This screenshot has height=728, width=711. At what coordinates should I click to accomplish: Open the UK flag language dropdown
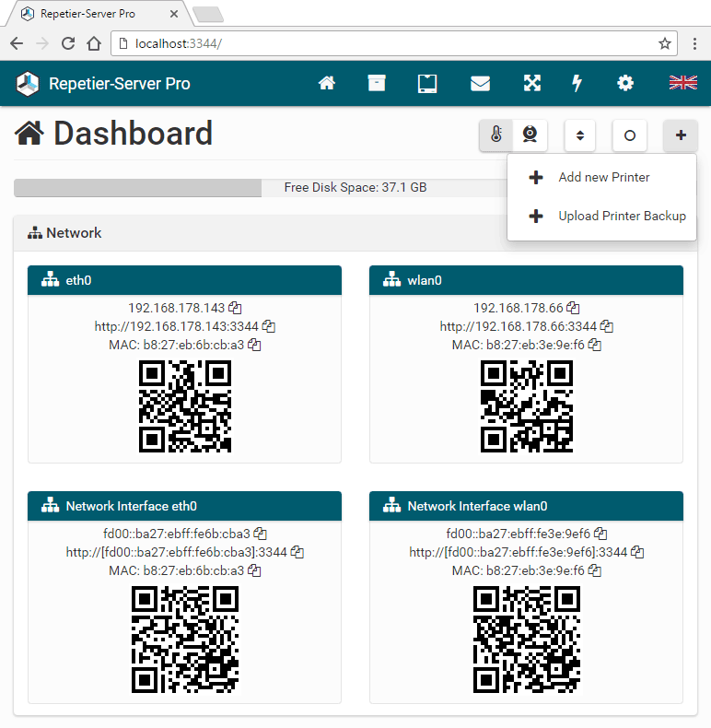(682, 84)
